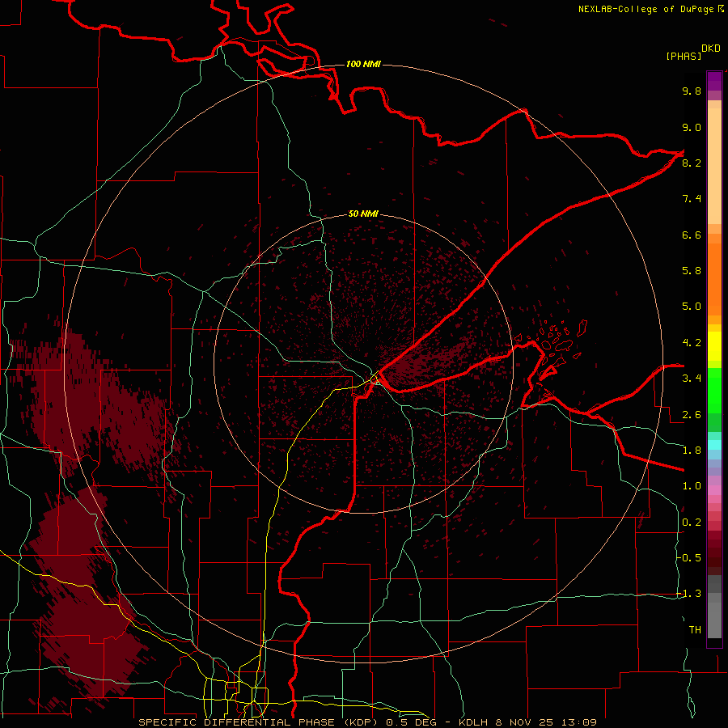
Task: Click the cyan color bar segment near 1.8
Action: 714,445
